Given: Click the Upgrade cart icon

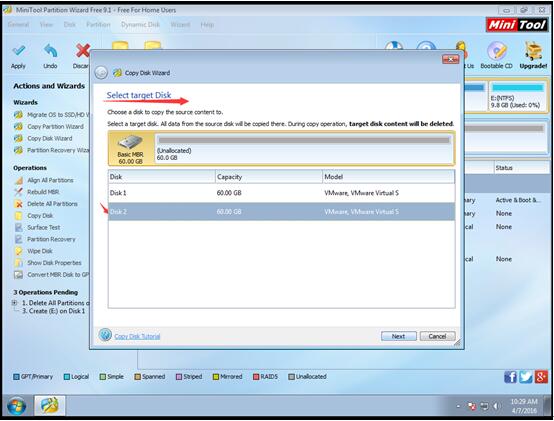Looking at the screenshot, I should 533,51.
